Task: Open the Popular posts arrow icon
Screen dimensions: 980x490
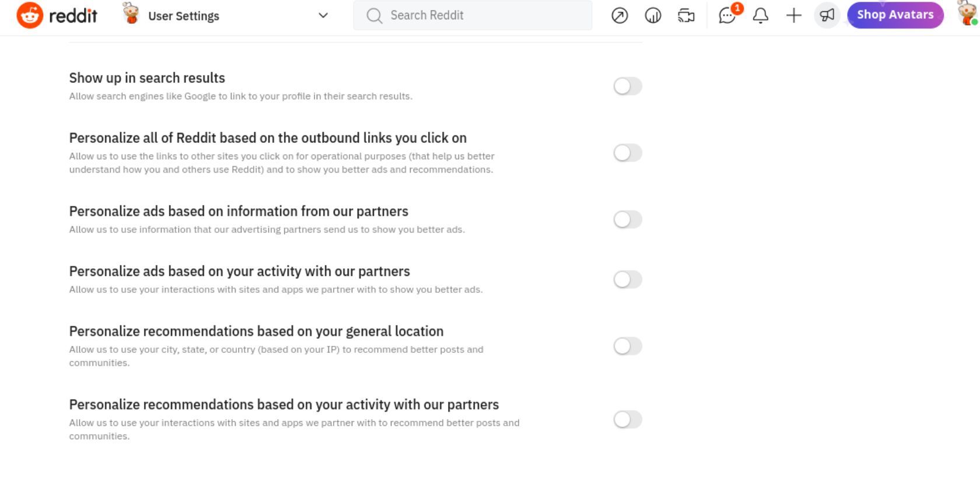Action: coord(619,16)
